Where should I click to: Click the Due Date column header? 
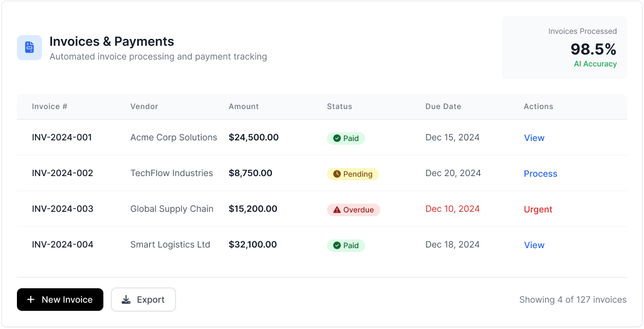pyautogui.click(x=443, y=107)
